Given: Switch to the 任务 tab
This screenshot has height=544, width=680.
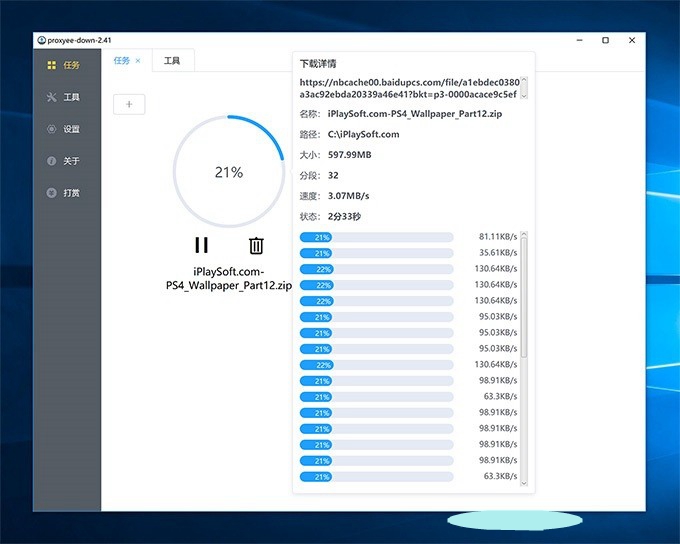Looking at the screenshot, I should [x=121, y=61].
